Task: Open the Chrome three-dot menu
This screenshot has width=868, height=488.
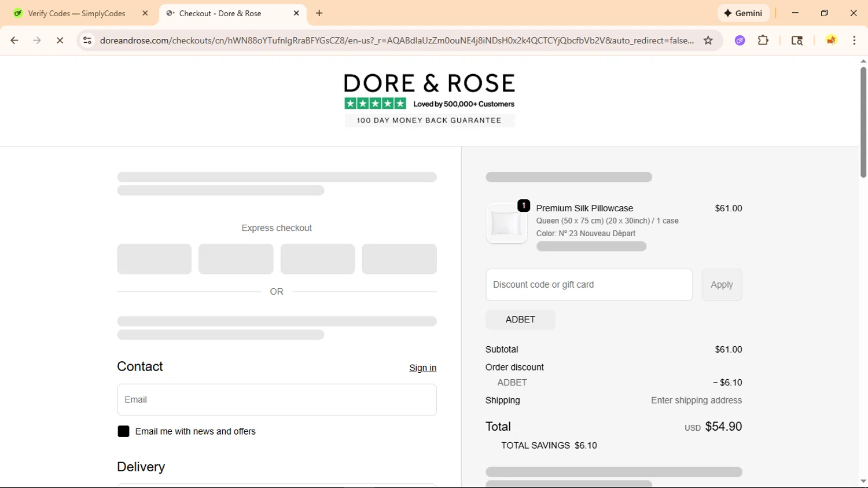Action: pos(854,41)
